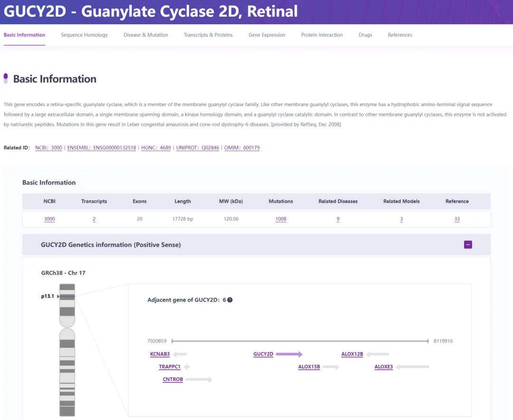Click the KCNAB3 gene direction arrow
513x420 pixels.
click(x=180, y=354)
